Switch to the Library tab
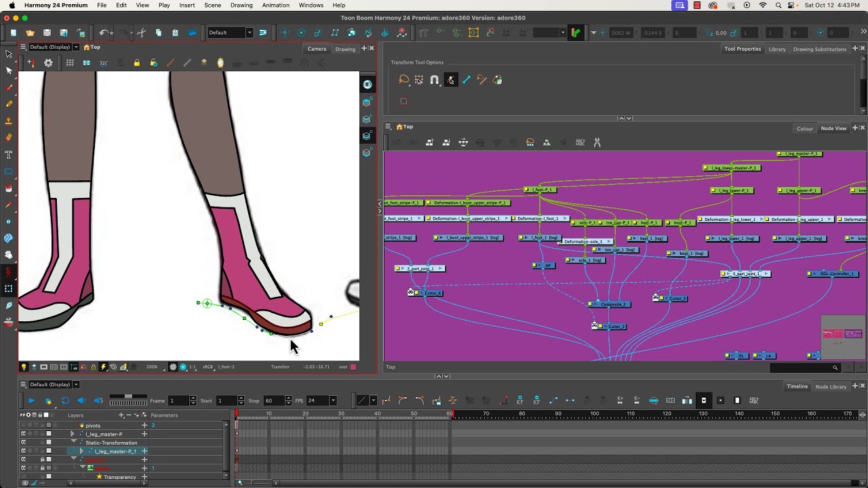 pos(777,49)
